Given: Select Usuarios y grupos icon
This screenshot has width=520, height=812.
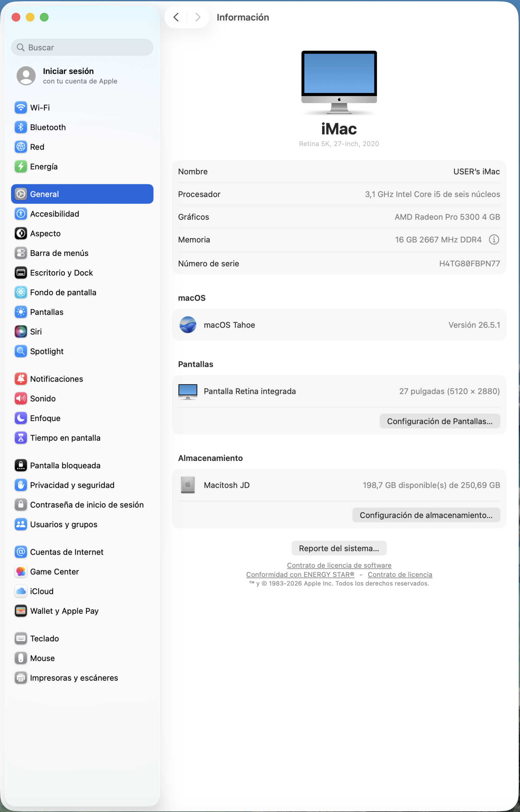Looking at the screenshot, I should tap(21, 524).
